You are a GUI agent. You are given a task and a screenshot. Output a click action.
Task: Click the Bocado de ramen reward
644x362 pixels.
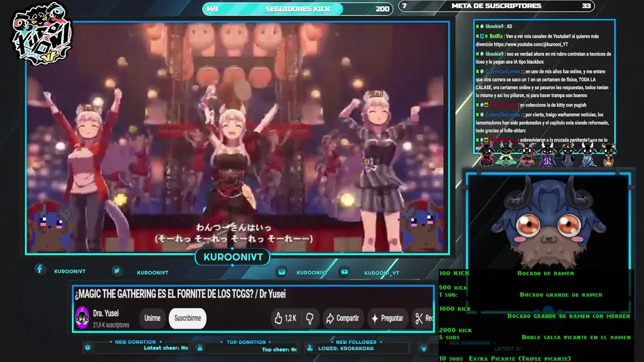tap(545, 273)
